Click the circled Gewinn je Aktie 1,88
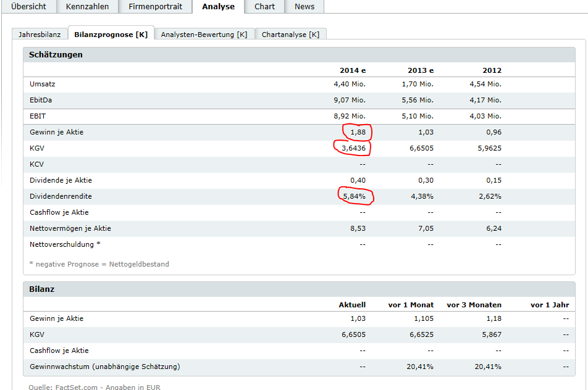The image size is (588, 390). click(358, 132)
